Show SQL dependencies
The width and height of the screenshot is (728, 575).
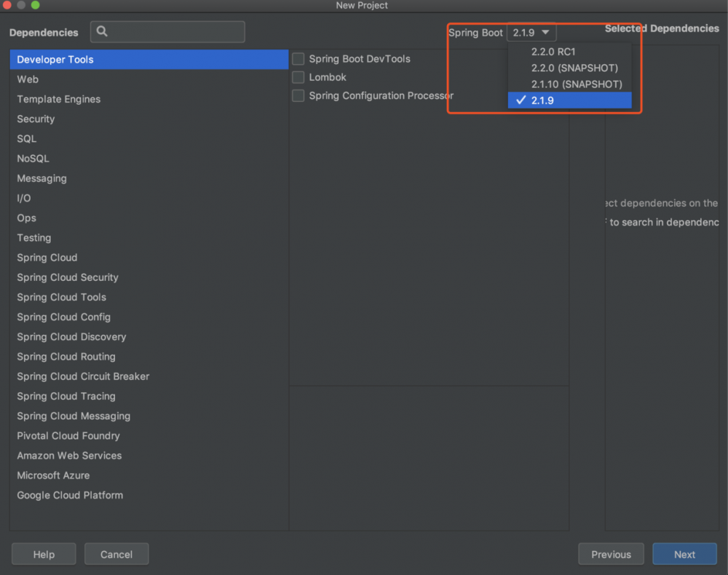point(27,138)
